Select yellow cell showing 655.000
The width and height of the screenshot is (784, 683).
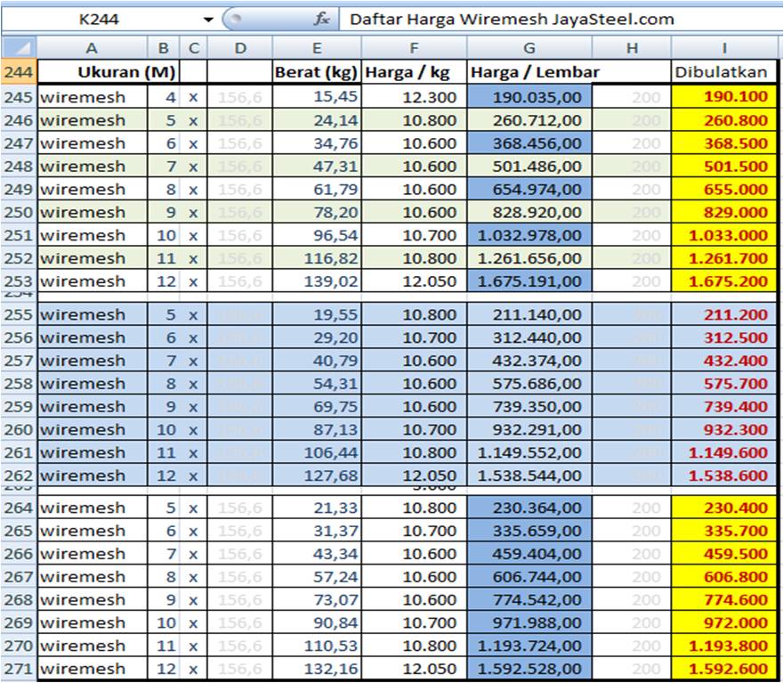[x=724, y=189]
